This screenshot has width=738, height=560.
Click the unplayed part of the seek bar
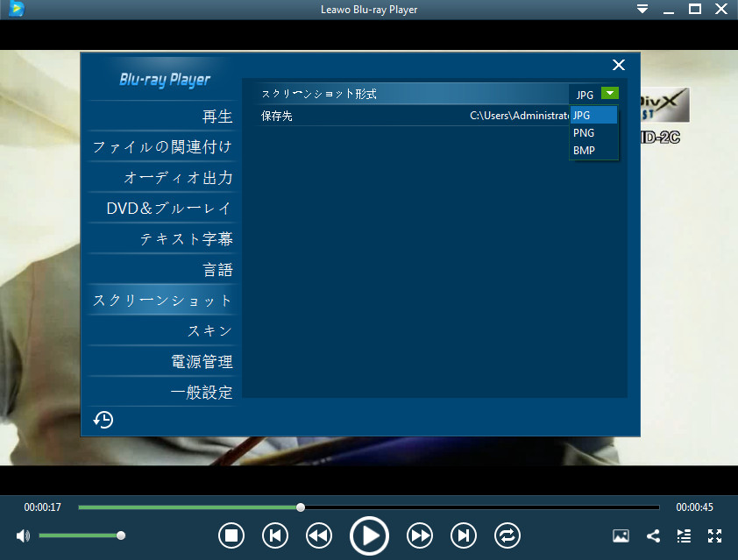[x=482, y=507]
